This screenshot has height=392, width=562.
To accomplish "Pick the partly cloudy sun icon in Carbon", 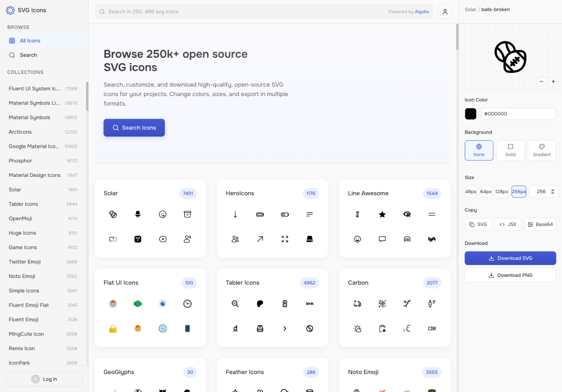I will coord(357,329).
